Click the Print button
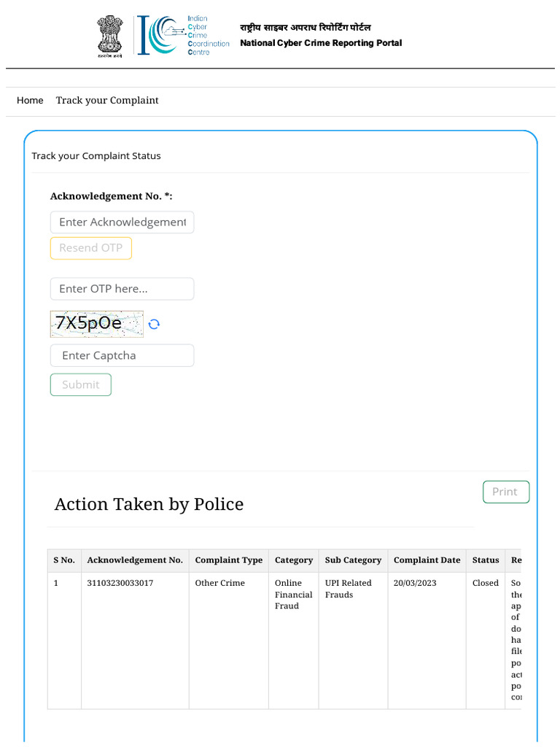 (x=505, y=492)
